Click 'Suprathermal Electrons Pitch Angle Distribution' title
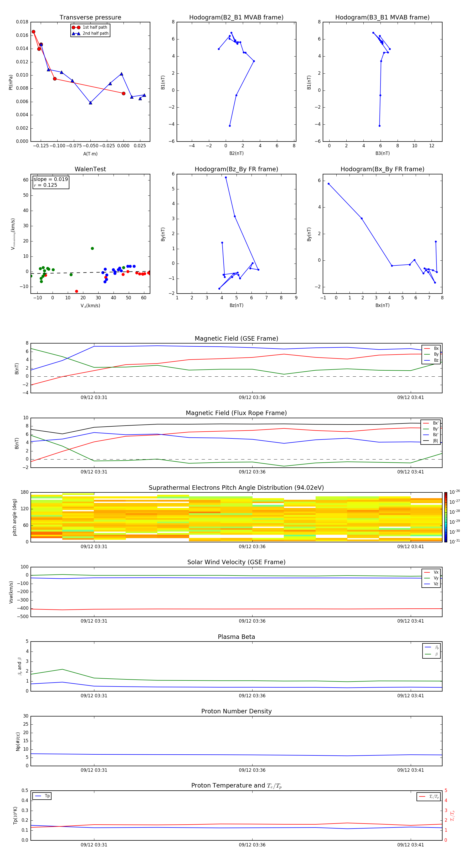Viewport: 473px width, 868px height. (236, 488)
